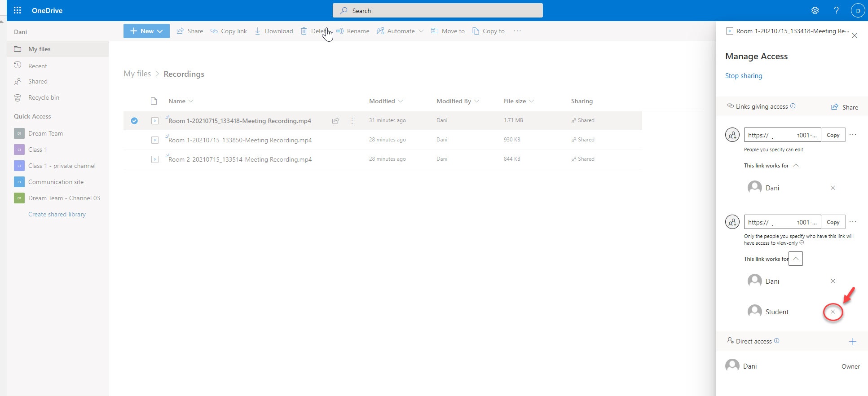Screen dimensions: 868x396
Task: Click the view-only block download icon
Action: point(802,242)
